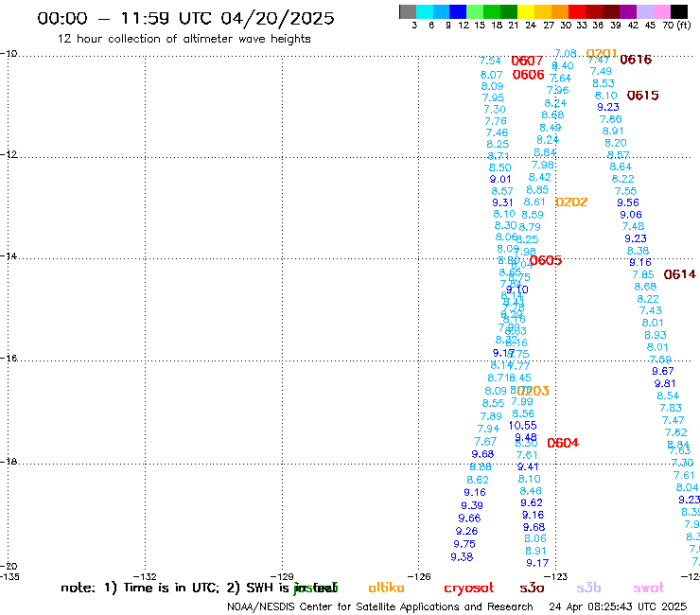
Task: Click the latitude axis label -18
Action: point(9,462)
